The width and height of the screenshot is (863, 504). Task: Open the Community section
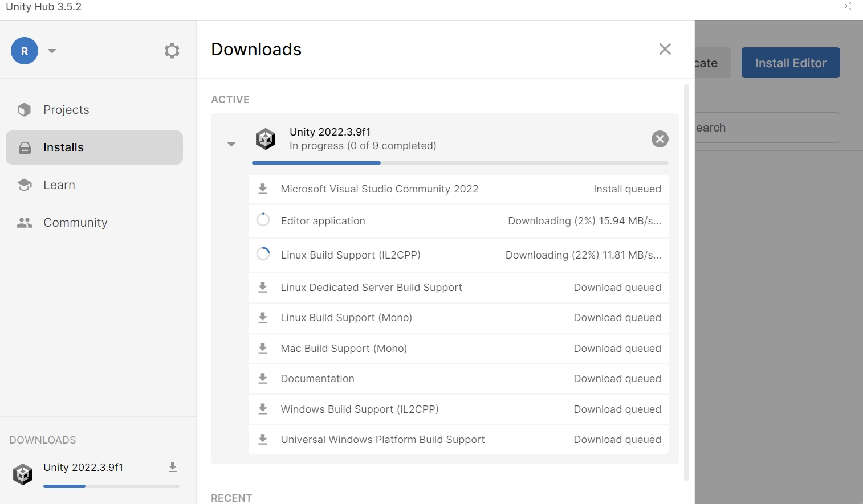[x=94, y=223]
